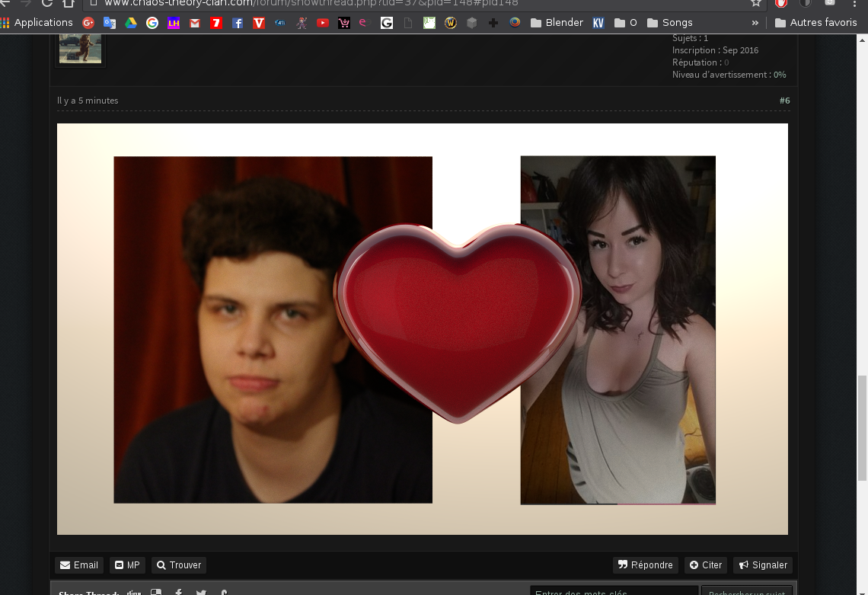Open the Applications shortcut in bookmarks bar
The image size is (868, 595).
point(37,23)
